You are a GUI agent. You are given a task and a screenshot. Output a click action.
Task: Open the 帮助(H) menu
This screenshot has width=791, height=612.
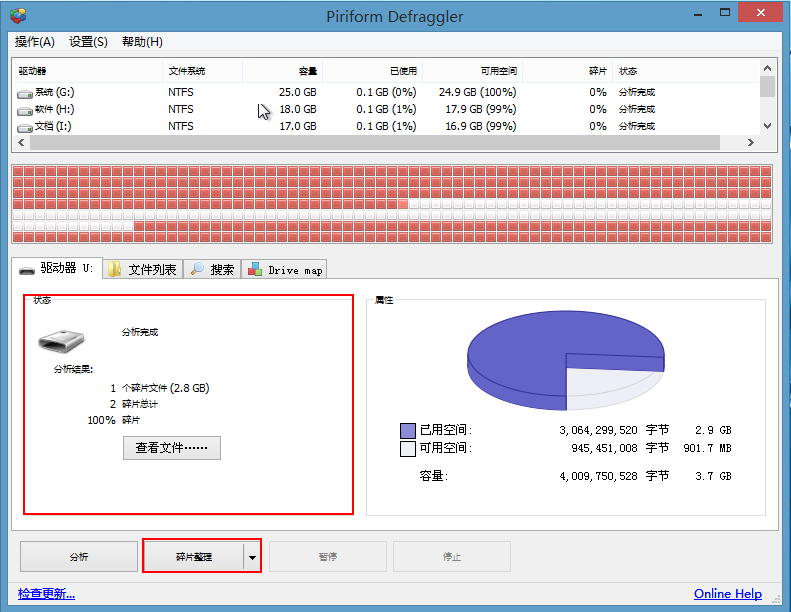coord(142,42)
